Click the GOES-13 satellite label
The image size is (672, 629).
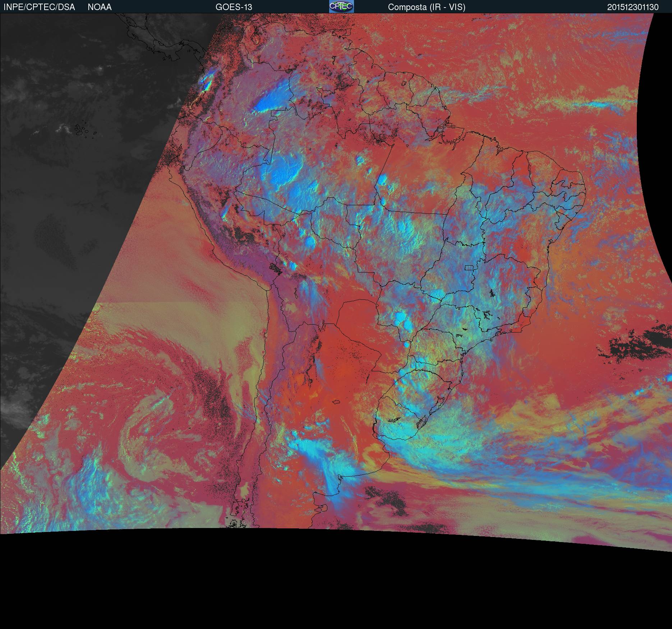tap(234, 7)
